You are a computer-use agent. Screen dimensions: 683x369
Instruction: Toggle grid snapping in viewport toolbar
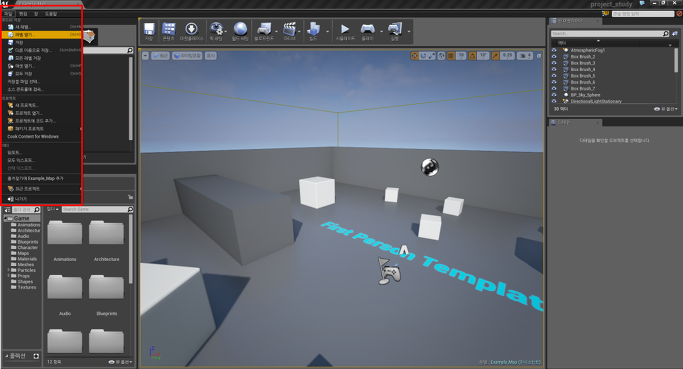click(451, 56)
